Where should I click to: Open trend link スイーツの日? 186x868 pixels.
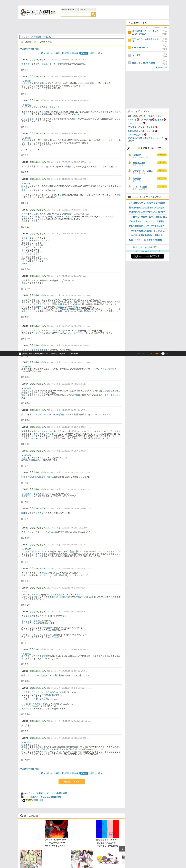coord(146,120)
